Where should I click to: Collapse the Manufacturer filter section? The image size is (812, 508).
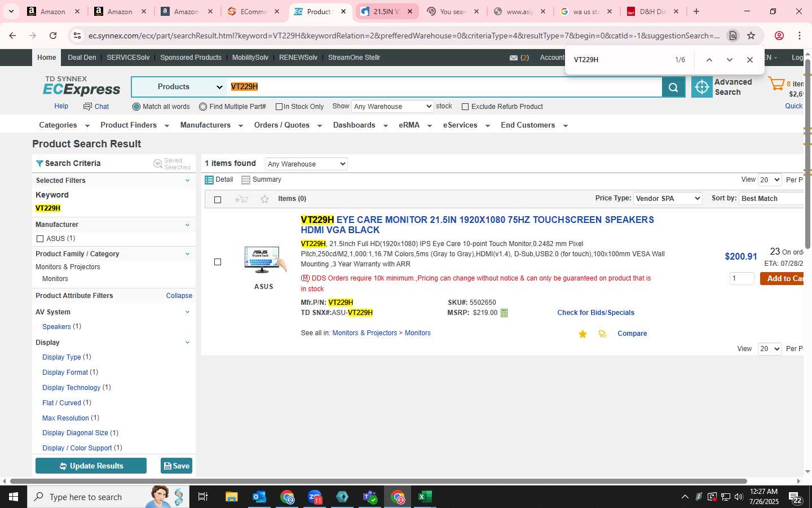pyautogui.click(x=188, y=225)
